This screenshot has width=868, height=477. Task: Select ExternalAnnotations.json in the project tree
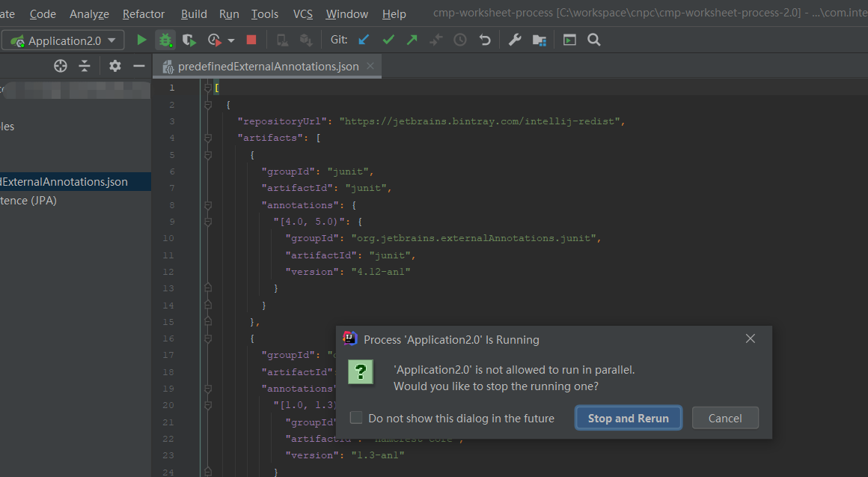coord(76,182)
